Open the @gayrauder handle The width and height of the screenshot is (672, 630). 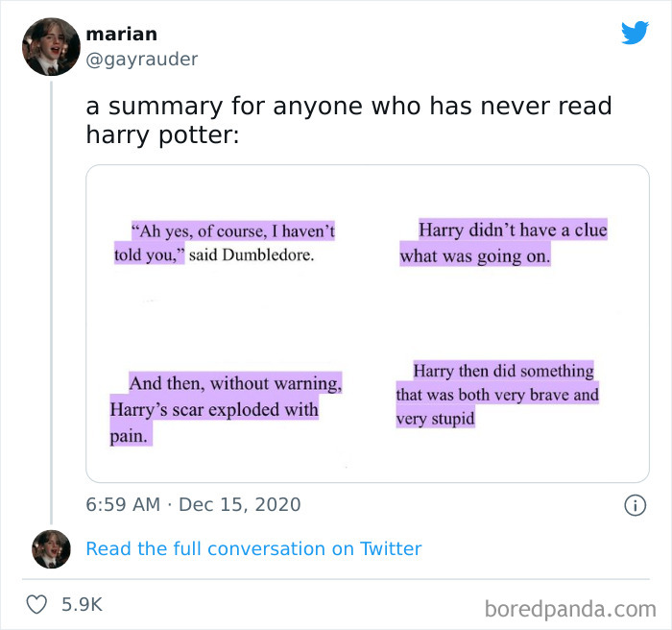tap(141, 60)
